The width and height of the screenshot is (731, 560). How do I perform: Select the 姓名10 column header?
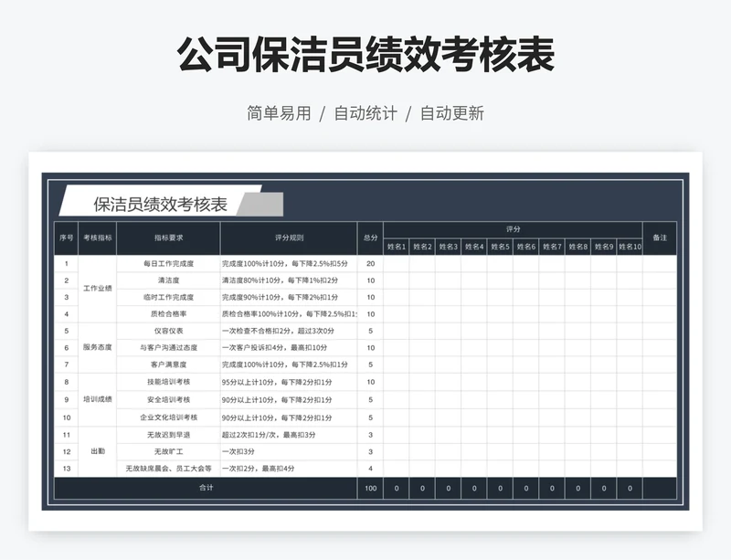tap(630, 247)
